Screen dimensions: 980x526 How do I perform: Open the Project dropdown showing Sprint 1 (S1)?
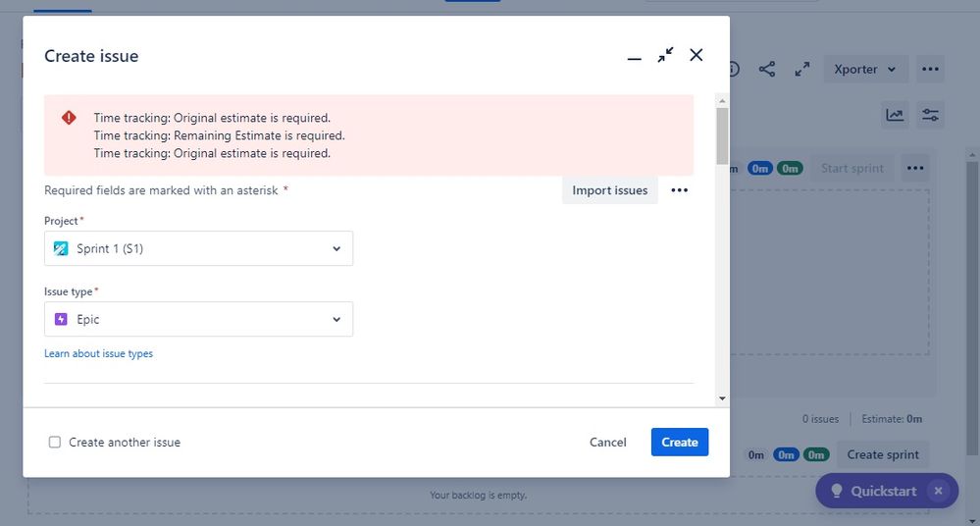199,248
